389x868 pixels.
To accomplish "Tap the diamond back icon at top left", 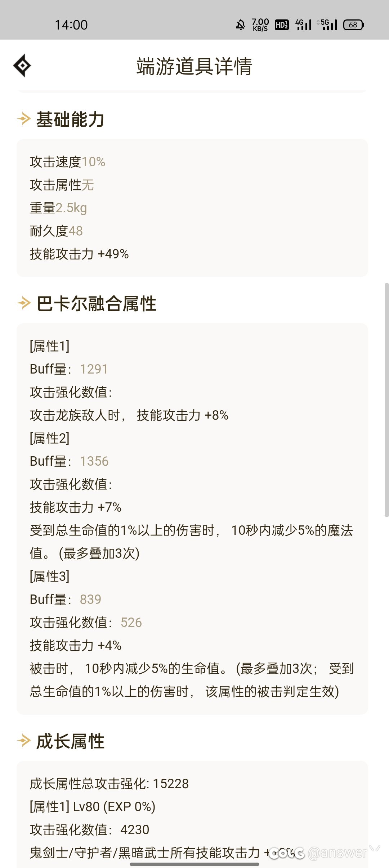I will coord(22,65).
